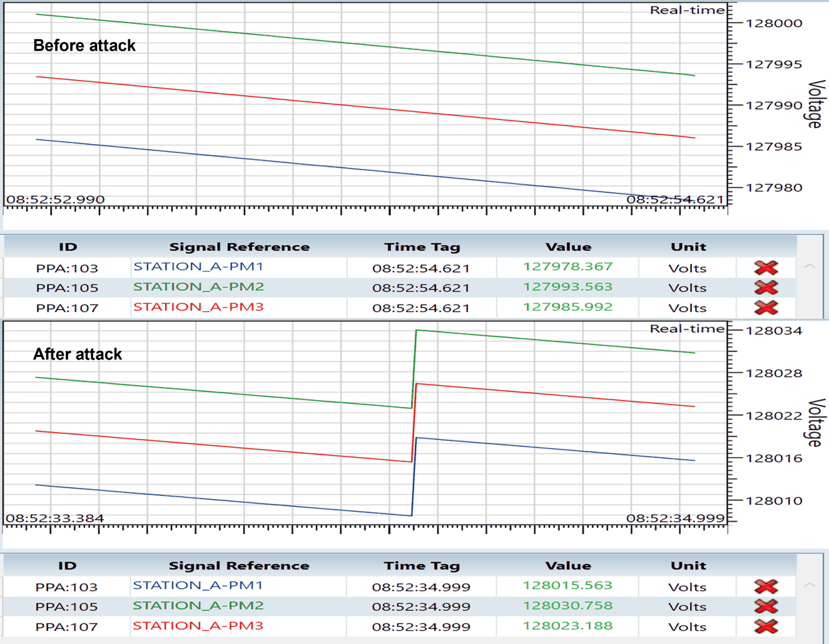This screenshot has width=829, height=644.
Task: Click PPA:107 ID in lower table
Action: [x=67, y=627]
